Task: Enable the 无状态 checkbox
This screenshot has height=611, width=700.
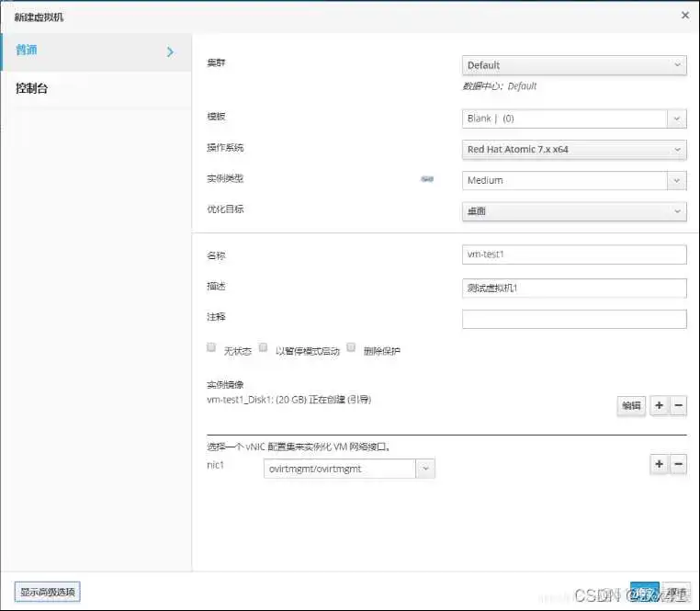Action: coord(211,349)
